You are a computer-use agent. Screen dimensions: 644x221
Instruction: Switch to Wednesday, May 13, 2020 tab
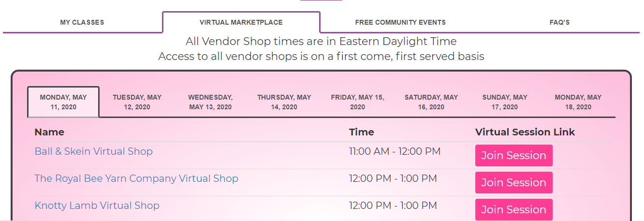(x=210, y=102)
